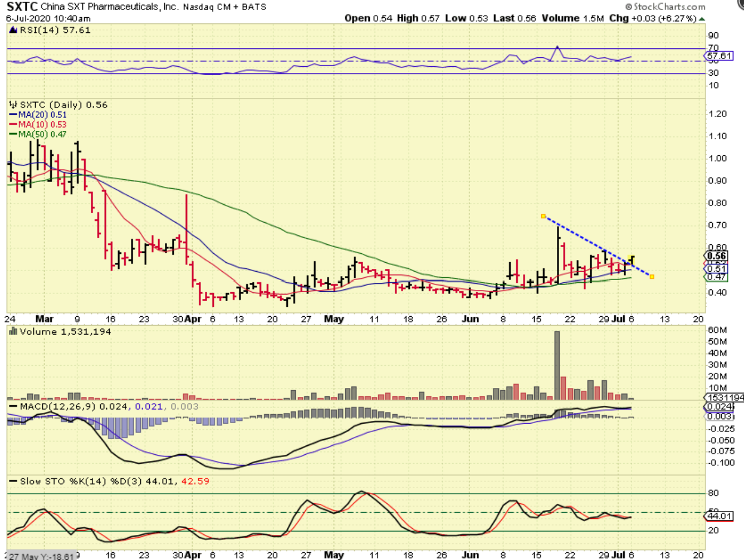The image size is (744, 560).
Task: Click the -0.100 MACD axis label
Action: 721,463
